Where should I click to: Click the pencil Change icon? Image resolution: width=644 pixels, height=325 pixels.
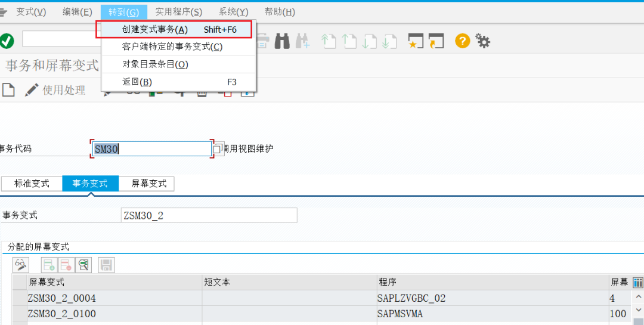point(31,89)
